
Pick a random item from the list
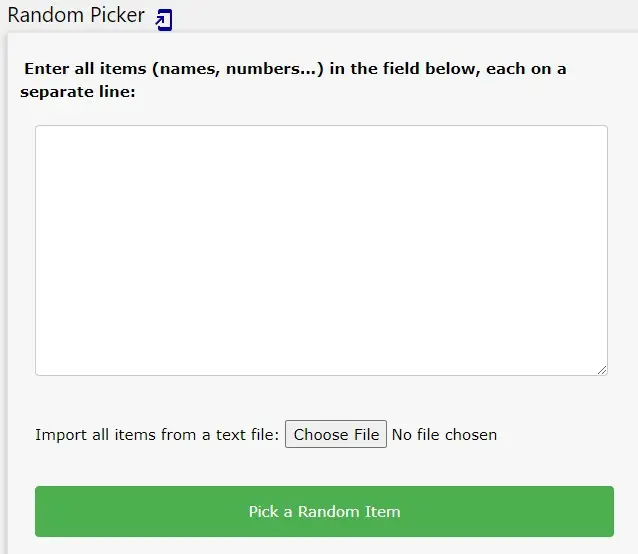[x=324, y=511]
